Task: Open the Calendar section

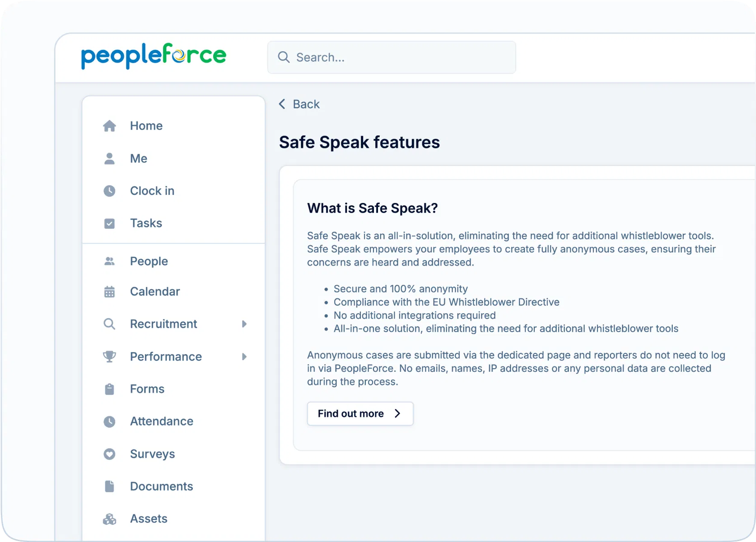Action: point(155,292)
